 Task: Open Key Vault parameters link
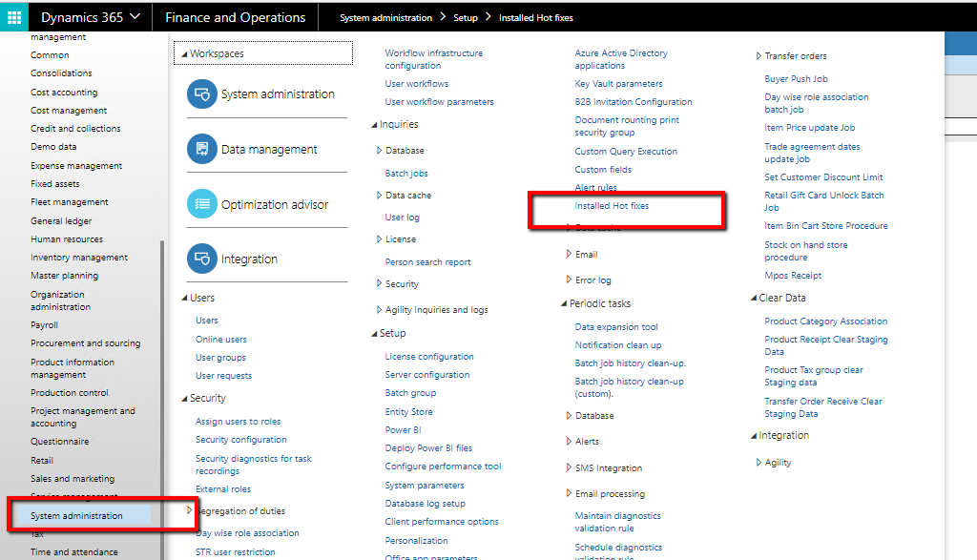[x=618, y=84]
